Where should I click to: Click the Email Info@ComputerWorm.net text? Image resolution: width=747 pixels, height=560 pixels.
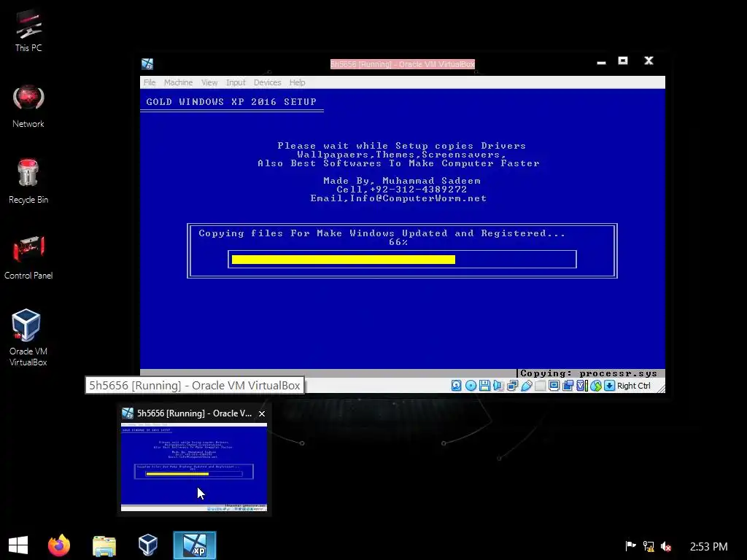tap(398, 198)
